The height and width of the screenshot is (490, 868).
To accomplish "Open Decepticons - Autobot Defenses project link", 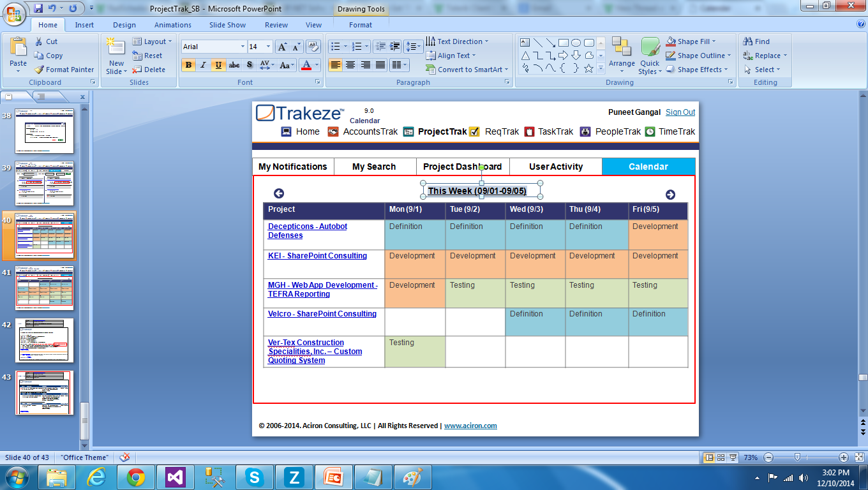I will pos(308,231).
